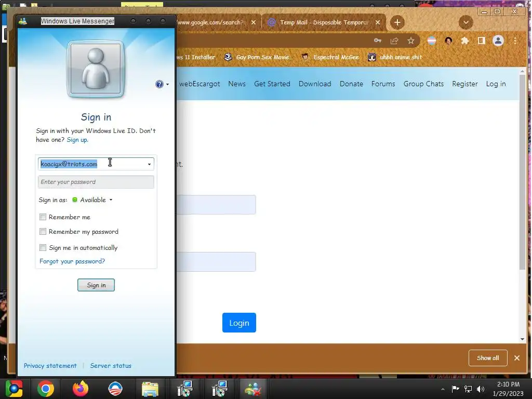Open a new browser tab with plus
This screenshot has width=532, height=399.
397,22
